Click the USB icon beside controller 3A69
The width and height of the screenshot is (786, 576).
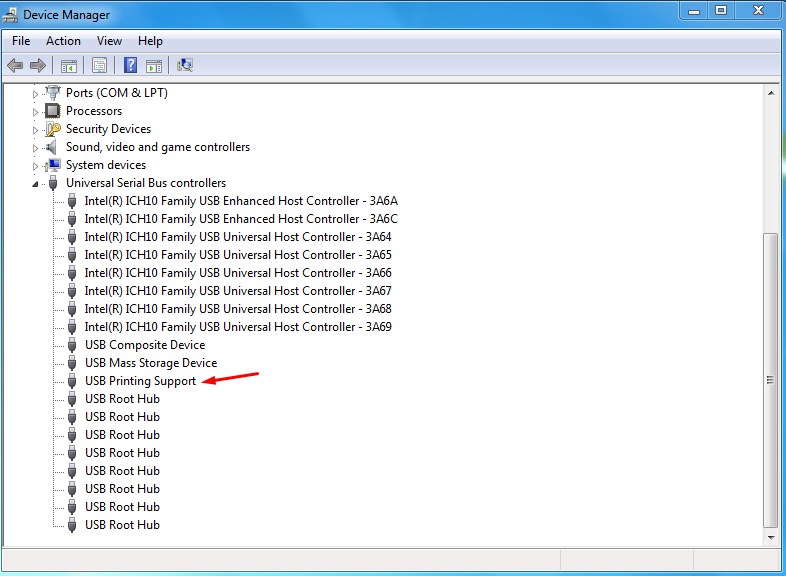coord(72,327)
